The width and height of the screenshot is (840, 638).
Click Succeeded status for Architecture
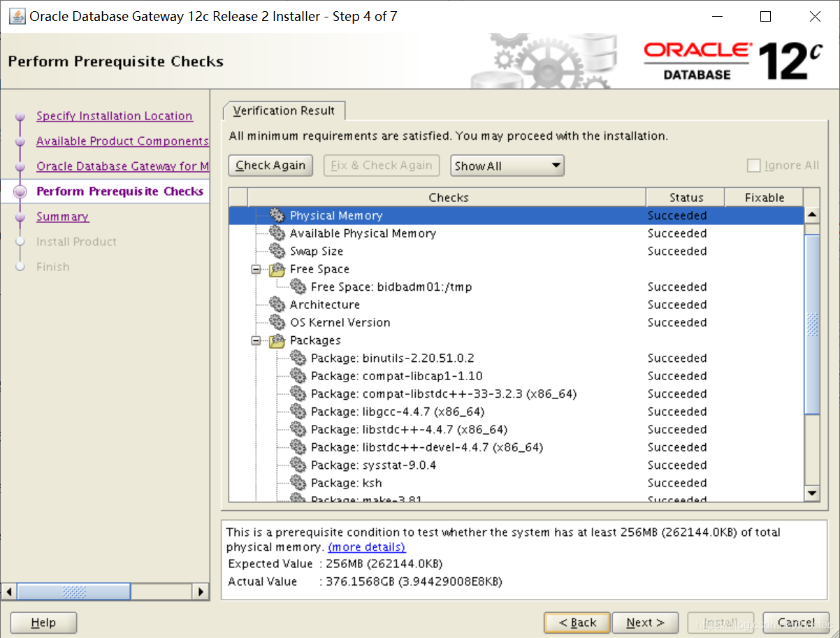click(677, 305)
